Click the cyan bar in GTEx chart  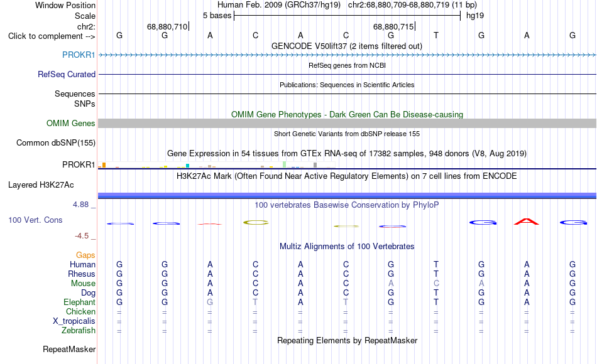tap(187, 166)
